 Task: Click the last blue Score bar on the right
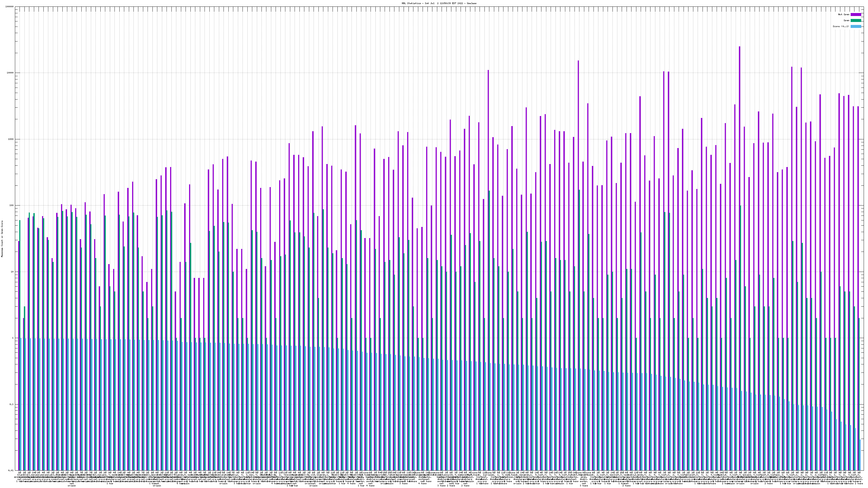(x=860, y=455)
